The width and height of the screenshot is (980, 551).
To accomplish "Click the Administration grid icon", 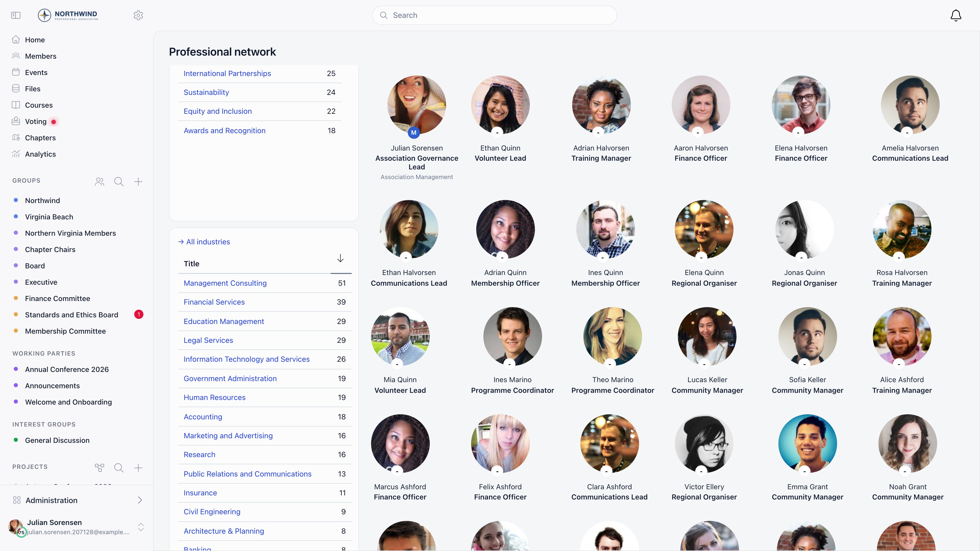I will [x=17, y=500].
